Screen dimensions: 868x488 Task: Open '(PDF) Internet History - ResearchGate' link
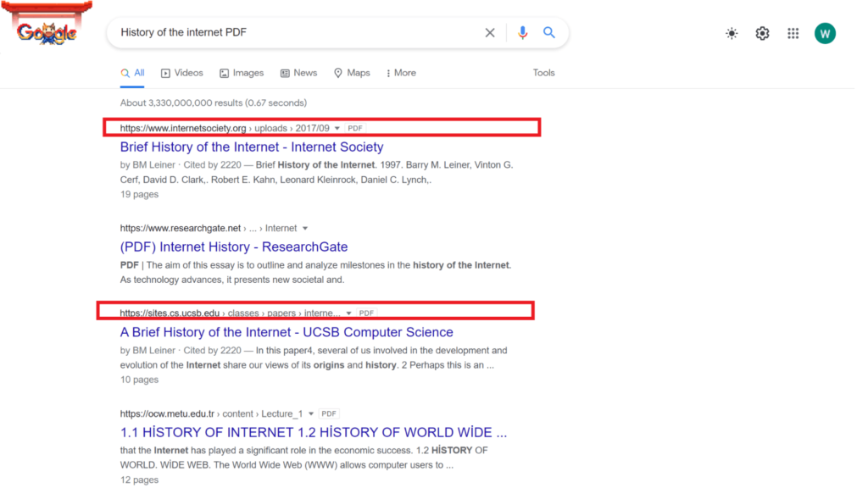[234, 247]
